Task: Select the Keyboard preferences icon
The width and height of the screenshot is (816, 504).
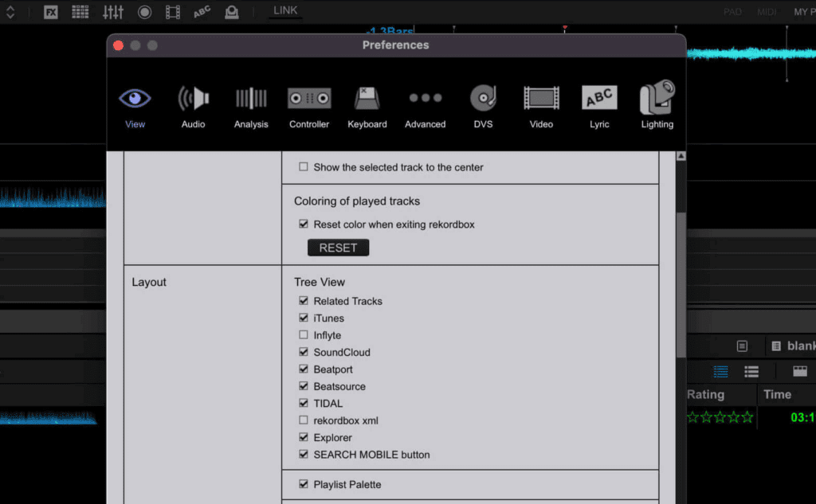Action: click(x=367, y=107)
